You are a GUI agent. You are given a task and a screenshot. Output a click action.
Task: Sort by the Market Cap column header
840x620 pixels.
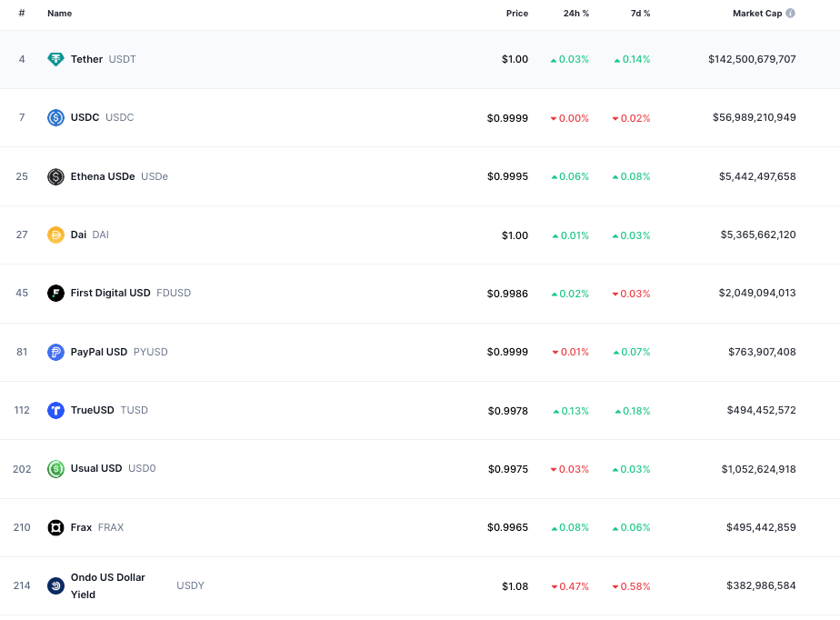[x=757, y=14]
